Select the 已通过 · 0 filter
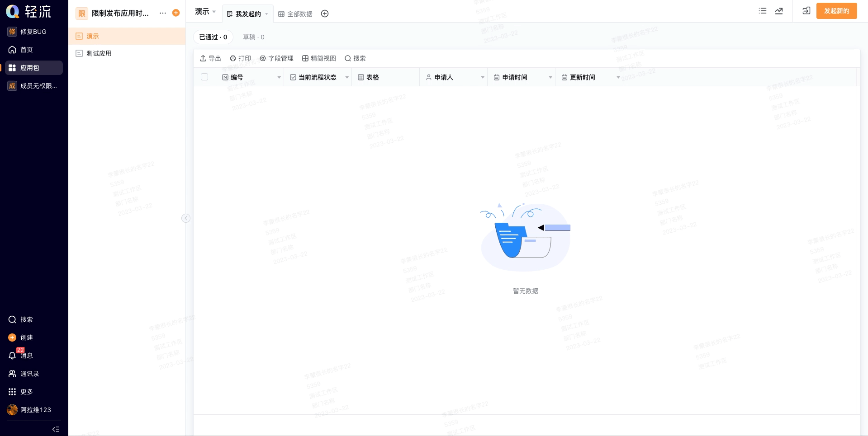This screenshot has height=436, width=868. pyautogui.click(x=213, y=37)
